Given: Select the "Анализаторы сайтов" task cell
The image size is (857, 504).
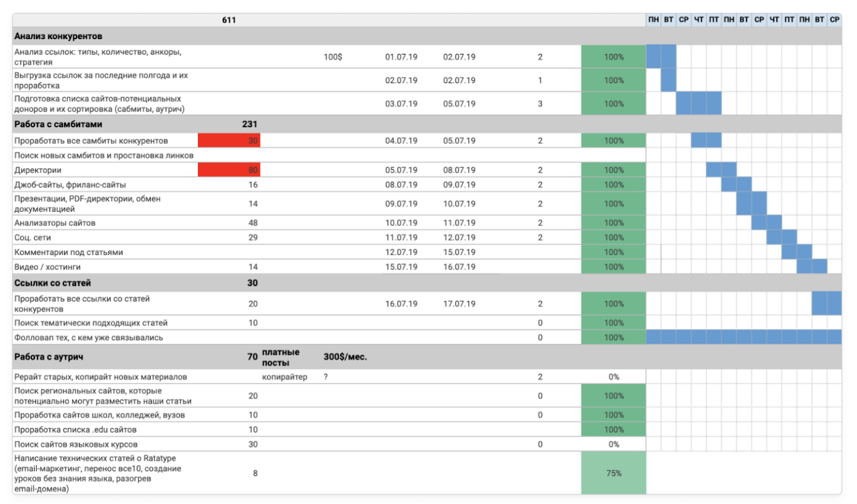Looking at the screenshot, I should tap(55, 223).
